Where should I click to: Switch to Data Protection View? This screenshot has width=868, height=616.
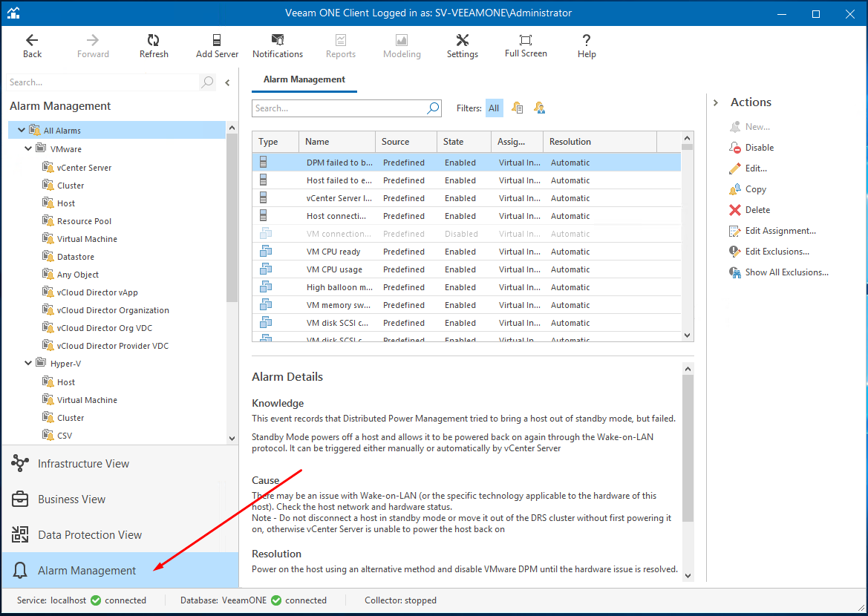coord(89,535)
